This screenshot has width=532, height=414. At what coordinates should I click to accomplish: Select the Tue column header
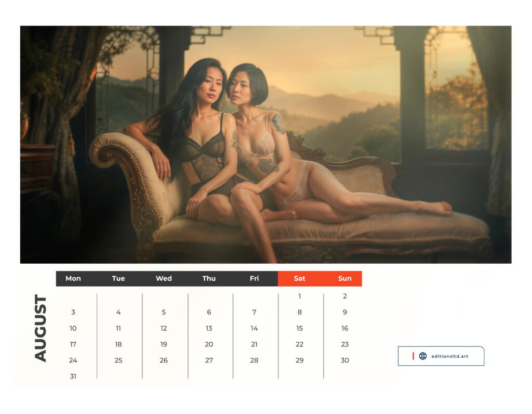pos(118,278)
